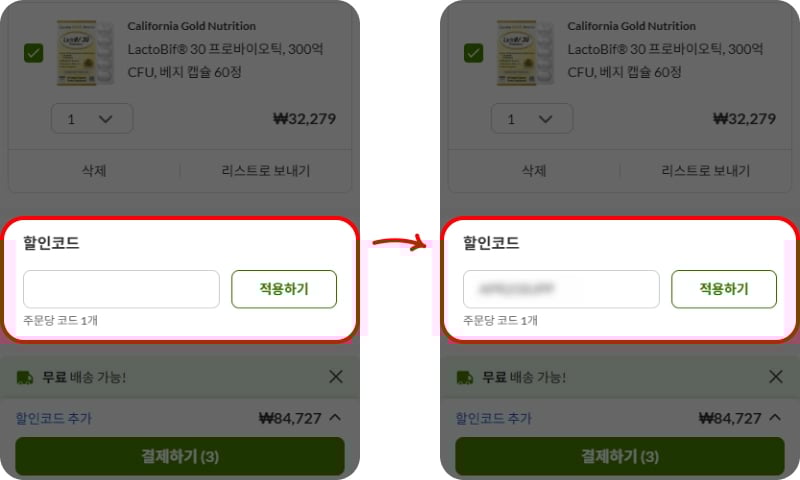The width and height of the screenshot is (800, 480).
Task: Click 삭제 in the left cart
Action: click(94, 170)
